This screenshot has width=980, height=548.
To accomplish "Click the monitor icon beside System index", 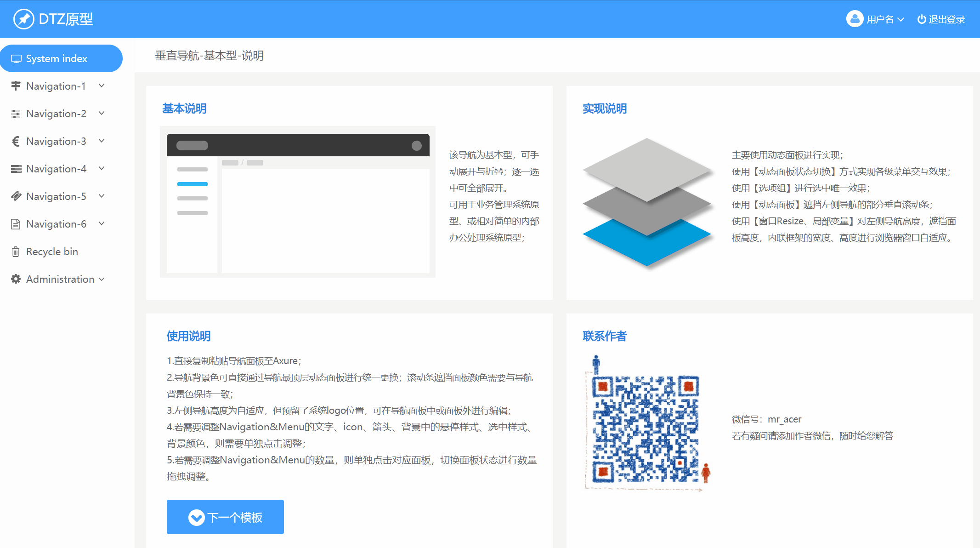I will pos(16,59).
